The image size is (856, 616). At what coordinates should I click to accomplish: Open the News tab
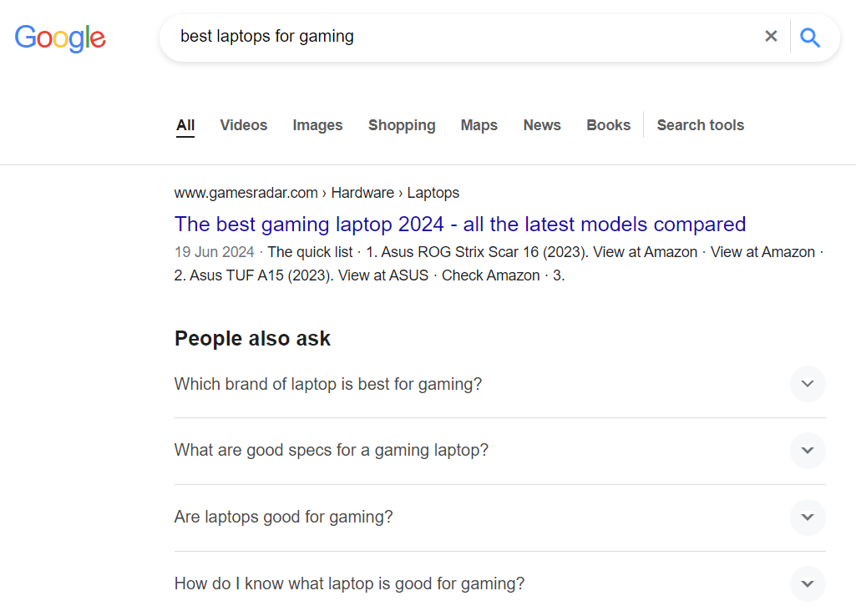pos(542,125)
